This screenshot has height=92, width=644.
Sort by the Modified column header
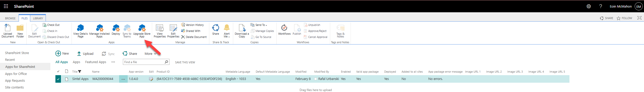301,72
